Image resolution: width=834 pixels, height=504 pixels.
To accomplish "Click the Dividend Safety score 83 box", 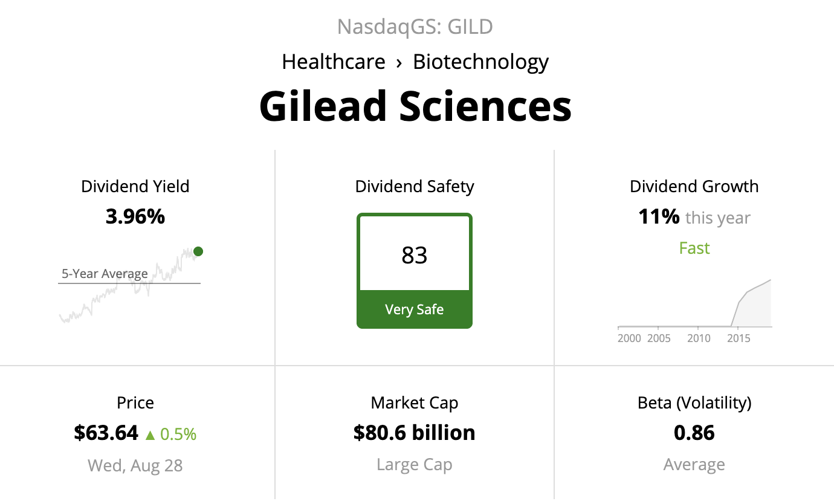I will tap(415, 255).
